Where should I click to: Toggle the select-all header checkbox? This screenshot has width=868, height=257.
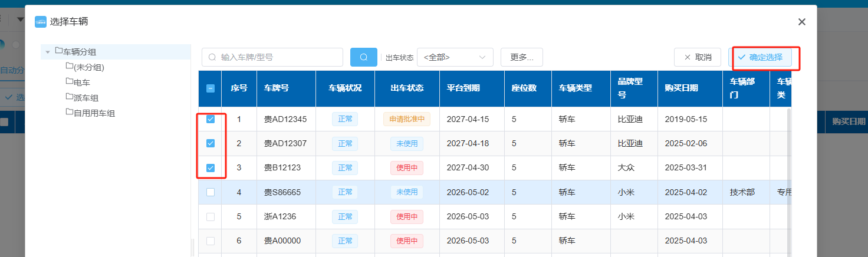(x=211, y=88)
